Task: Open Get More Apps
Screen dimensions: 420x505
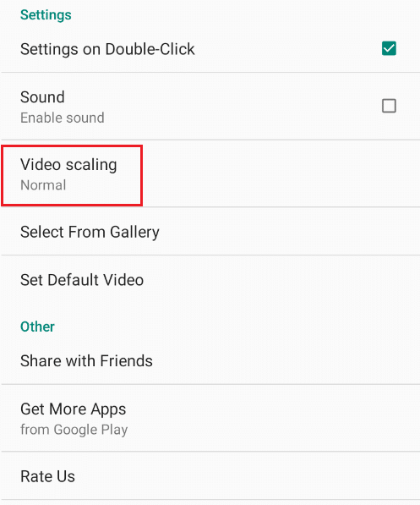Action: [x=210, y=418]
